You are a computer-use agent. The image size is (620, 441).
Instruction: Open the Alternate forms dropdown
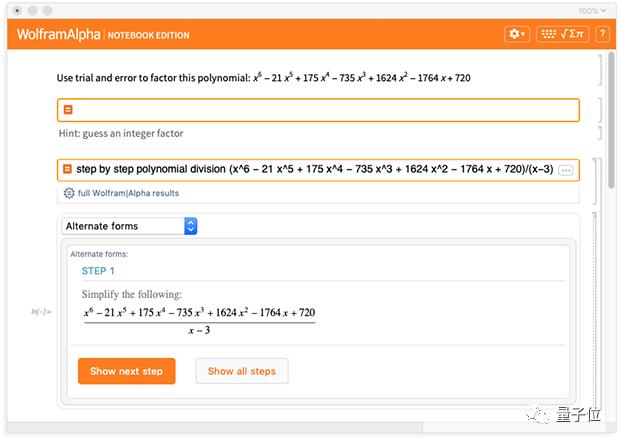[129, 226]
